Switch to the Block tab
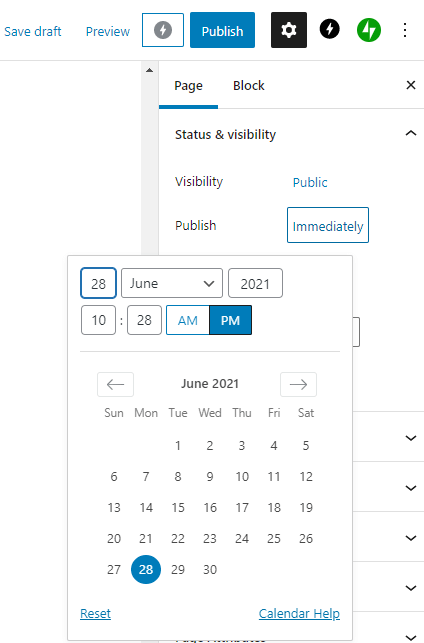Image resolution: width=424 pixels, height=643 pixels. tap(248, 85)
